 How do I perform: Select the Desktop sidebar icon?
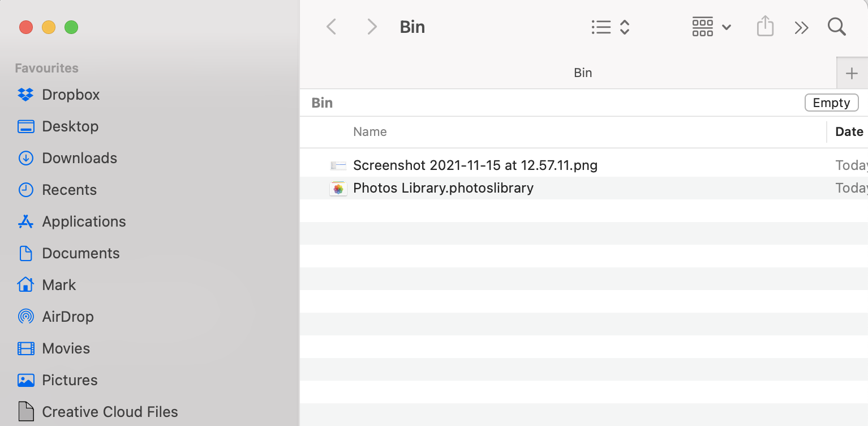coord(26,126)
